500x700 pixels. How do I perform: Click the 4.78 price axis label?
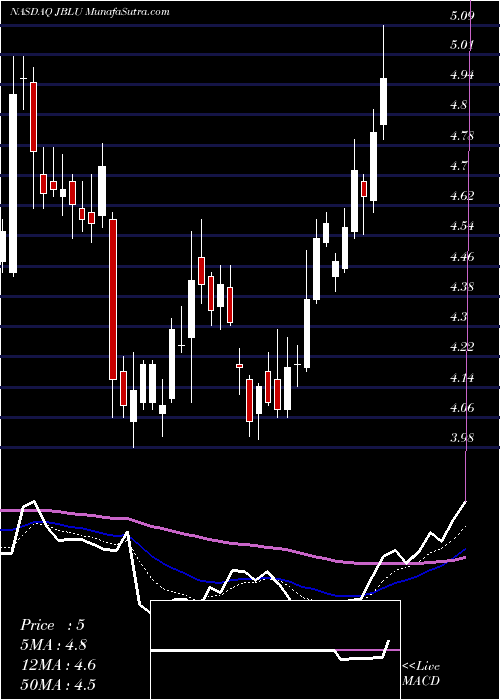(461, 135)
